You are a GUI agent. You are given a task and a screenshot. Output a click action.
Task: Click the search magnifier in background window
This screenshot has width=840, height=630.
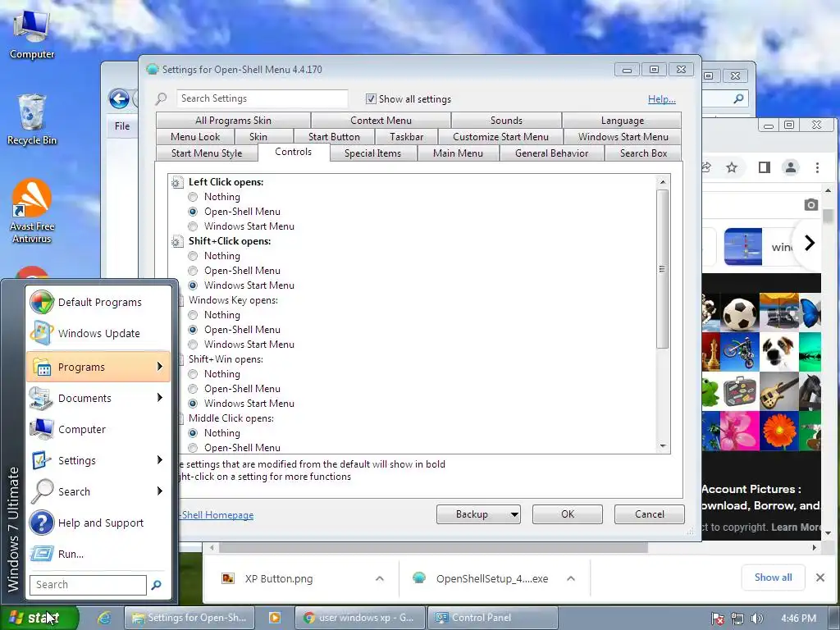(738, 98)
